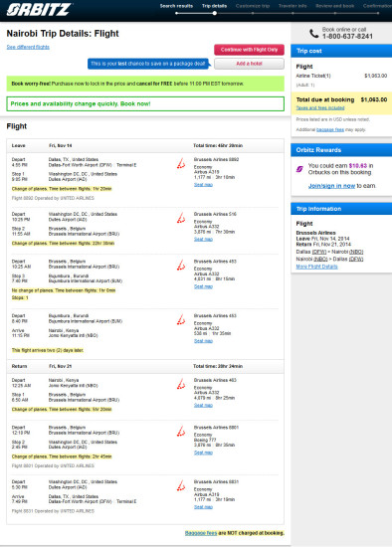This screenshot has width=392, height=547.
Task: Click Join/sign in now link
Action: pyautogui.click(x=331, y=186)
